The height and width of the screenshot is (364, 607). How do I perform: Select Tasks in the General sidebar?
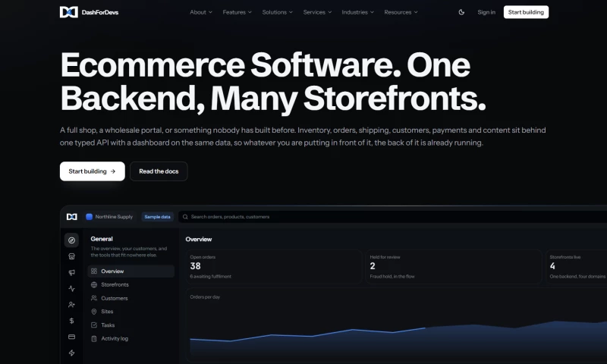pyautogui.click(x=131, y=325)
